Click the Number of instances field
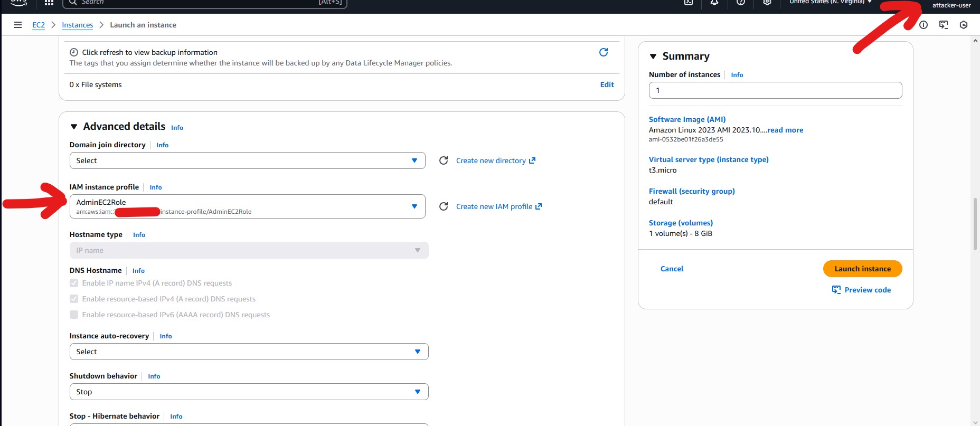Screen dimensions: 980x426 coord(775,90)
